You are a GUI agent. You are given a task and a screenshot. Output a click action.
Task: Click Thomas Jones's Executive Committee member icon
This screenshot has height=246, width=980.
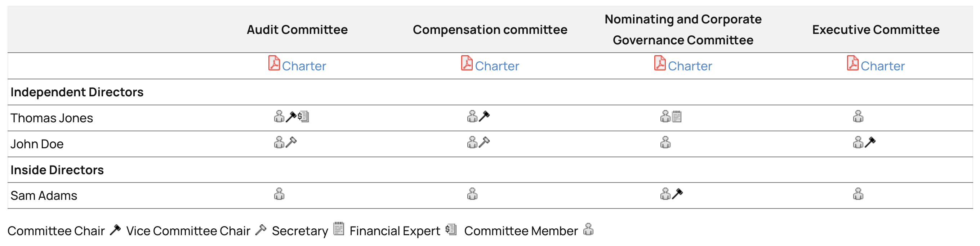coord(858,116)
